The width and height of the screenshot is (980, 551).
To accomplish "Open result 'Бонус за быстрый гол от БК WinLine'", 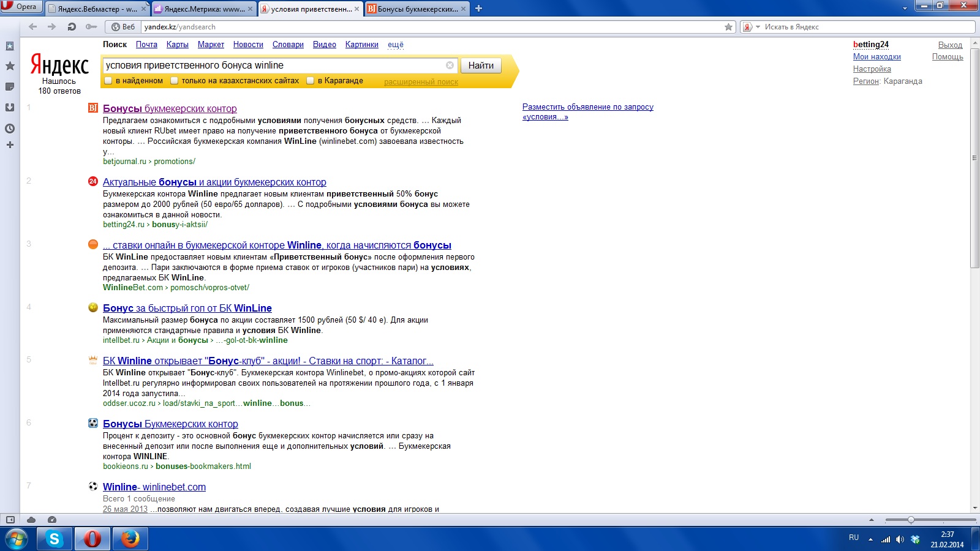I will [x=187, y=308].
